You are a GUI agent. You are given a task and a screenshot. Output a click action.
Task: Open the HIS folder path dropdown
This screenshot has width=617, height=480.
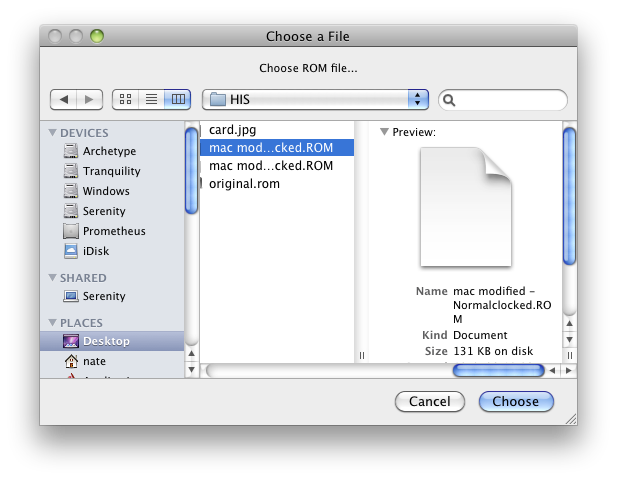[315, 99]
